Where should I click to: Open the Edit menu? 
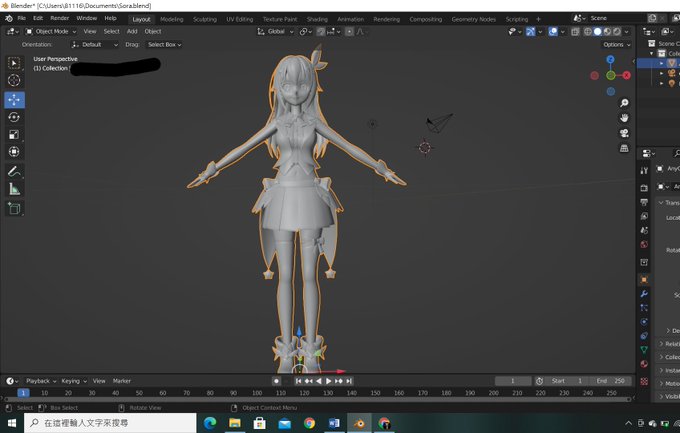tap(38, 18)
